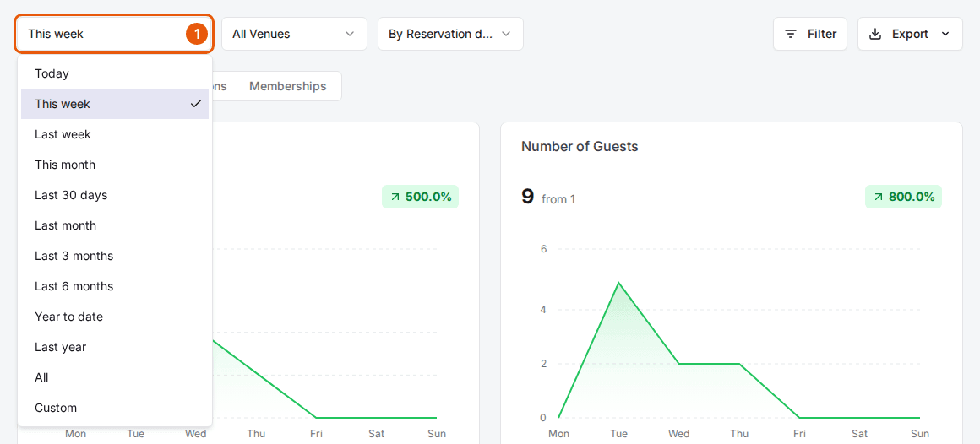980x444 pixels.
Task: Click the Export chevron arrow
Action: coord(944,34)
